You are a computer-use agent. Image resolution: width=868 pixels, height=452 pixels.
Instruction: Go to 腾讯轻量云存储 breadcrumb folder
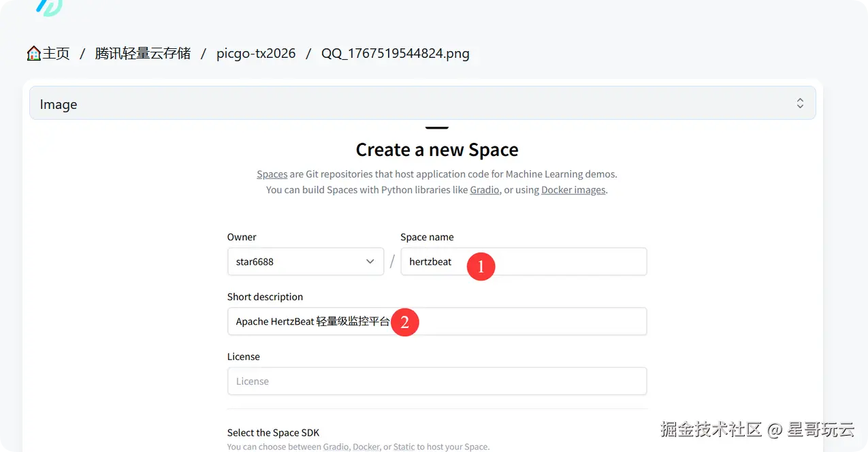coord(143,54)
